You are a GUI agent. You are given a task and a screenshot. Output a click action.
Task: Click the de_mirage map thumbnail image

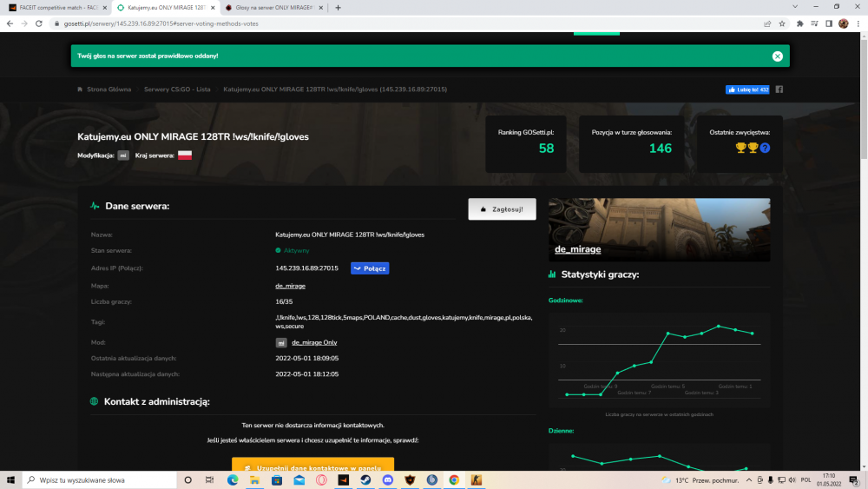[x=659, y=229]
